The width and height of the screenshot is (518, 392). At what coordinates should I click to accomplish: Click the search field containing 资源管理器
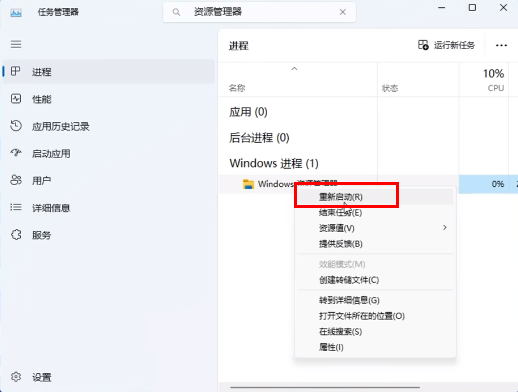(259, 12)
